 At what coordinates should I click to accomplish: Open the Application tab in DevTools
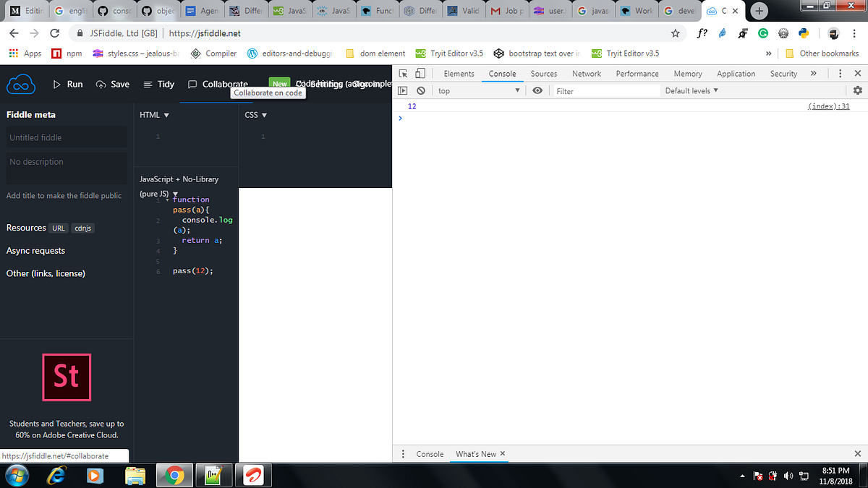pyautogui.click(x=736, y=74)
